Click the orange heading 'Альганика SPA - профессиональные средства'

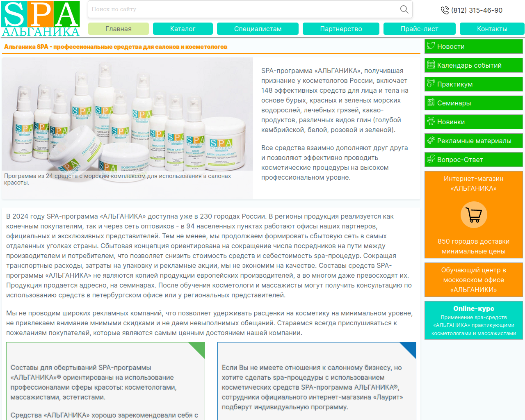point(116,47)
